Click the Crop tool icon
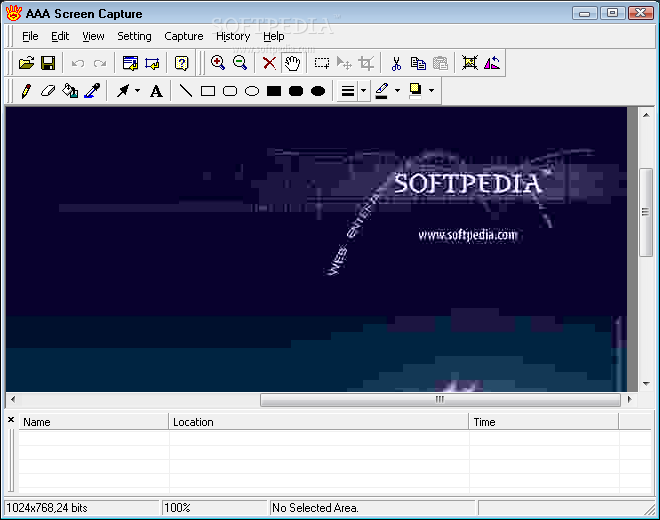 tap(366, 63)
